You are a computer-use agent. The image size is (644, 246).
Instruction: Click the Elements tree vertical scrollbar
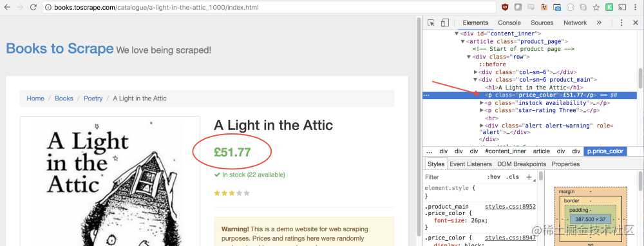(640, 78)
